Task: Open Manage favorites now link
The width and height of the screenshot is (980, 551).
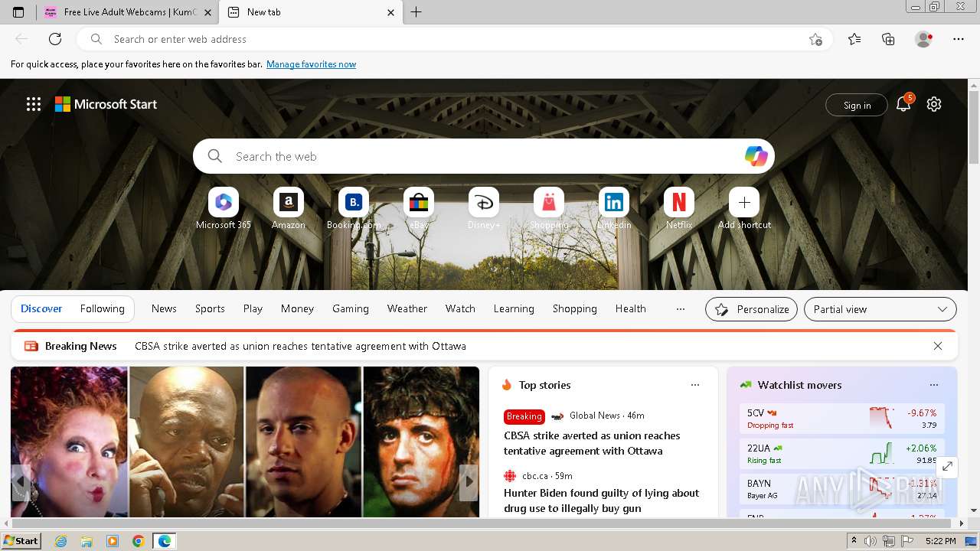Action: point(311,64)
